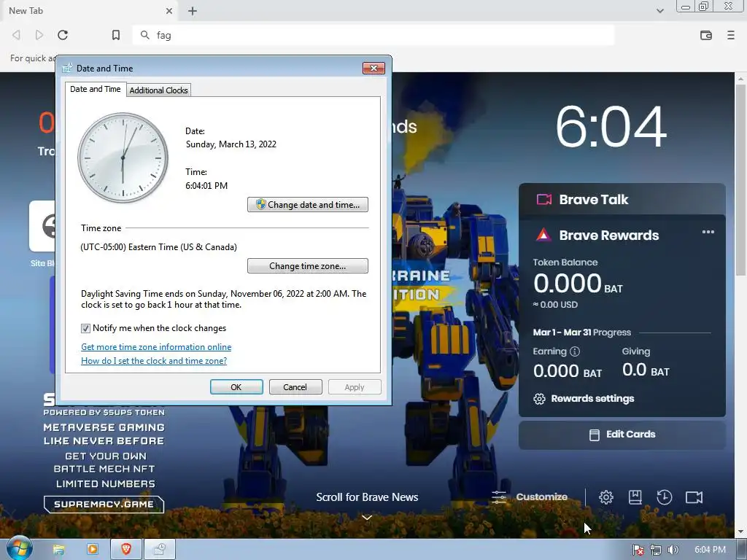Click the Brave Rewards triangle logo

click(x=543, y=235)
